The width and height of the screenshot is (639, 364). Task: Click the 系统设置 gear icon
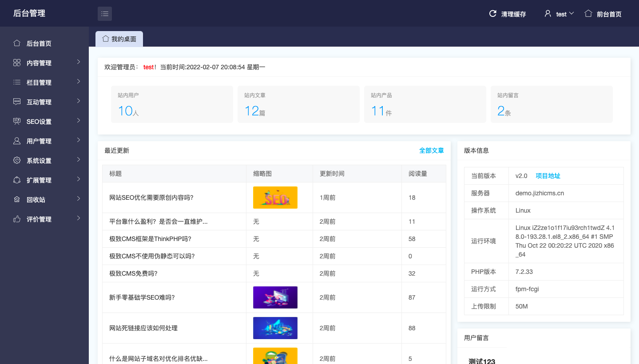(17, 160)
